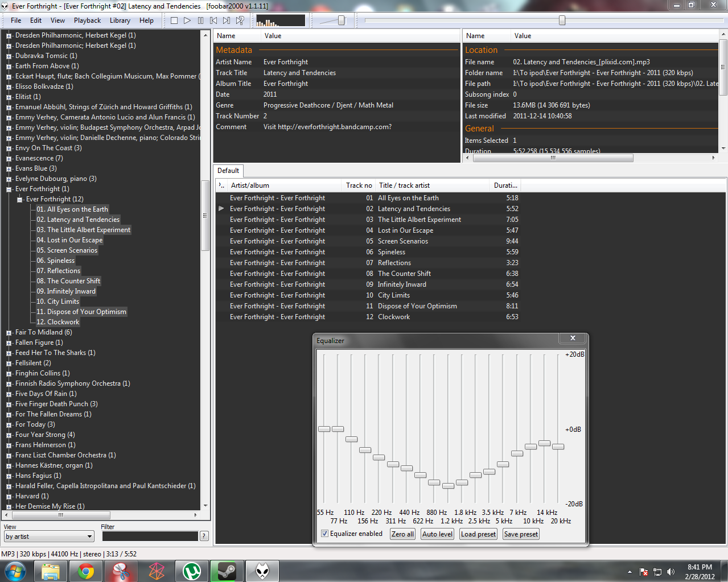Open the Help menu
The width and height of the screenshot is (728, 582).
tap(146, 20)
